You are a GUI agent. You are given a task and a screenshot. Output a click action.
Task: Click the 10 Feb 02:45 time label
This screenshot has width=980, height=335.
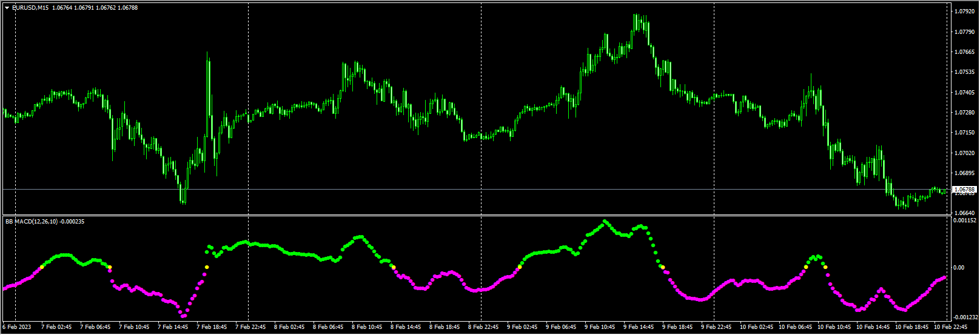click(756, 327)
